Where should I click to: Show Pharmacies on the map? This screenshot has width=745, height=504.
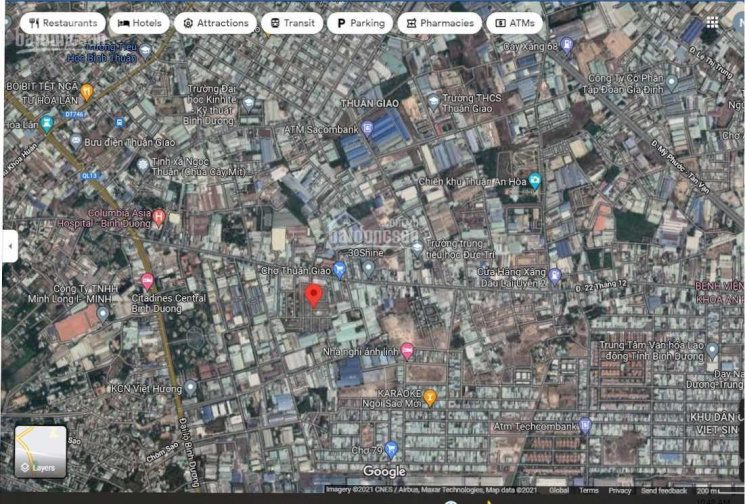pos(439,23)
